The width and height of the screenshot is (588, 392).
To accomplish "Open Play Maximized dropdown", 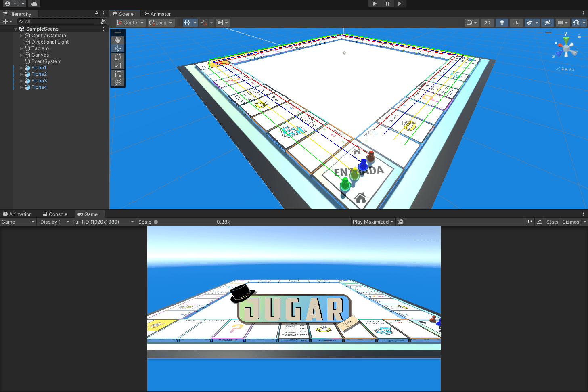I will tap(373, 222).
